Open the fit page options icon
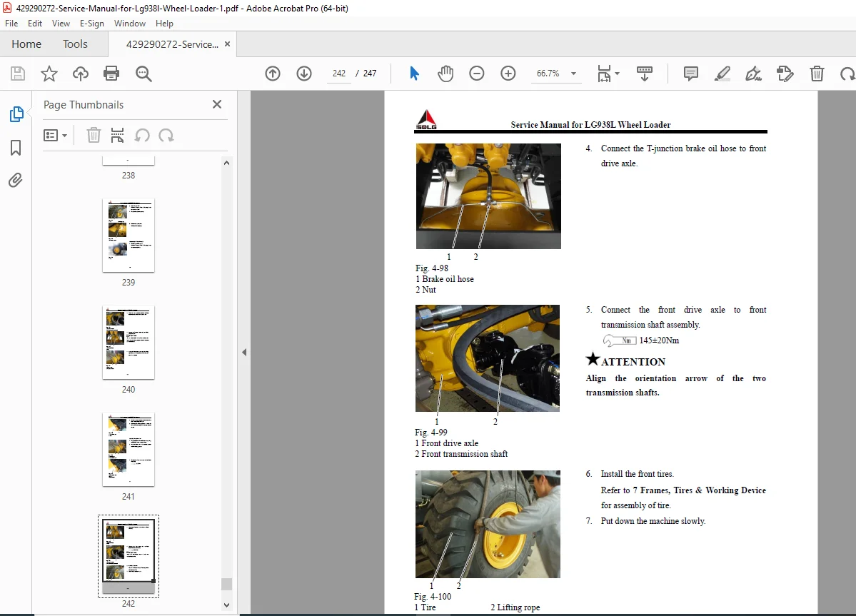The height and width of the screenshot is (616, 856). 604,73
